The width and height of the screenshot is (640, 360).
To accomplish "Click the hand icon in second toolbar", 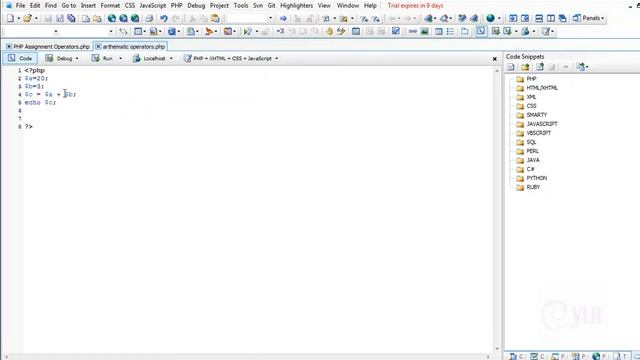I will coord(329,31).
